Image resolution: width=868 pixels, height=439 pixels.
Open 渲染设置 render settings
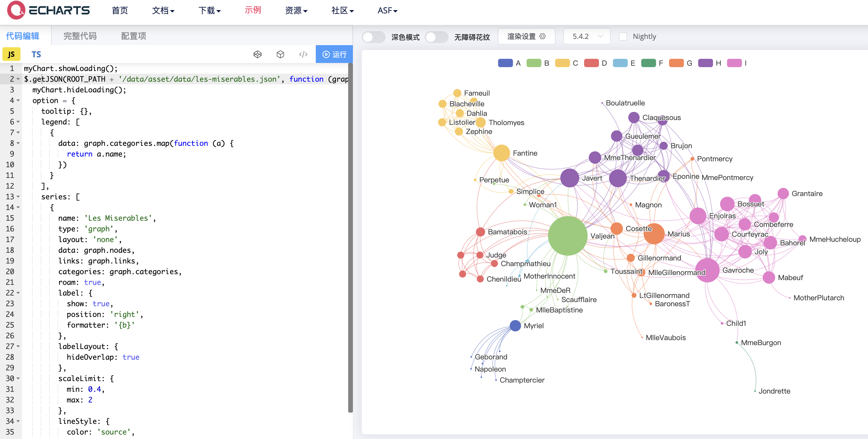pos(526,37)
